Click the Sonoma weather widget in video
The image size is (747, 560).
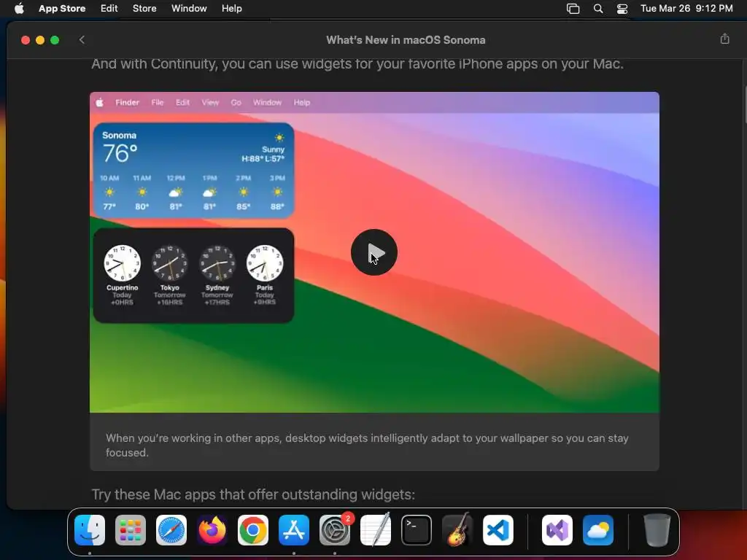click(x=193, y=171)
